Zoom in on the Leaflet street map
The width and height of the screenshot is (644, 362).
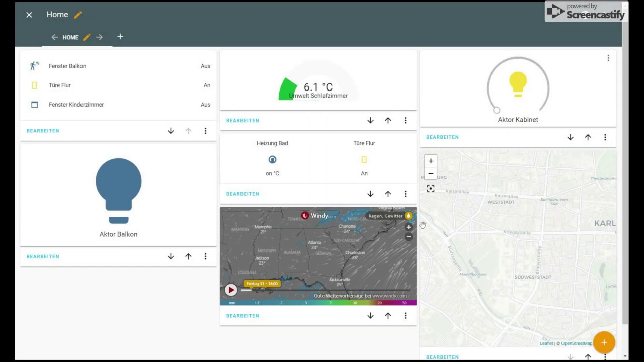(431, 161)
